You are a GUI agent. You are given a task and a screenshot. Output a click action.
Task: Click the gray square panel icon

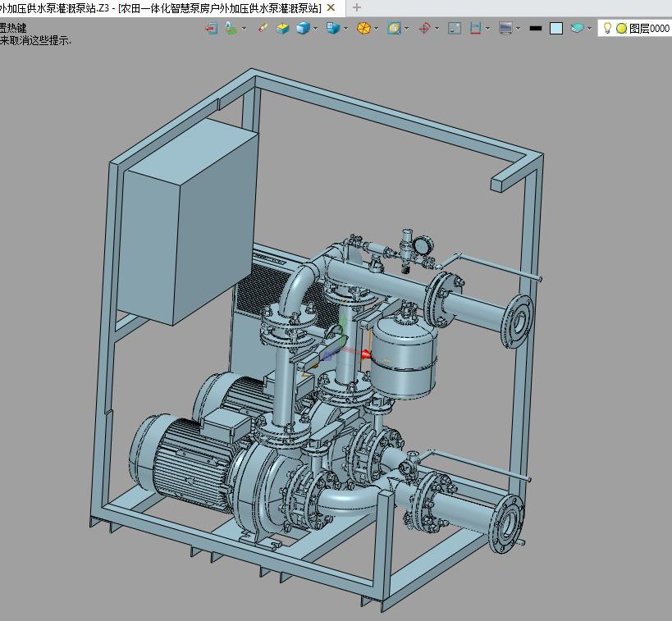(455, 28)
